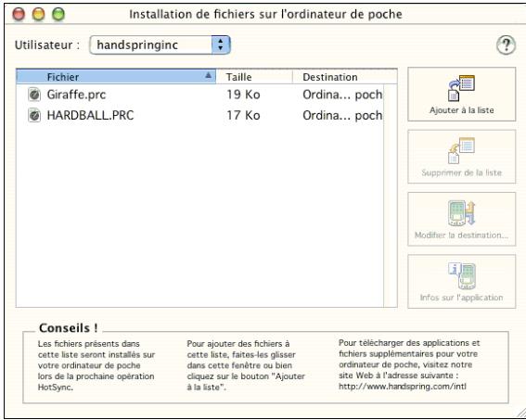Click the Infos sur l'application label
Screen dimensions: 526x420
click(462, 298)
